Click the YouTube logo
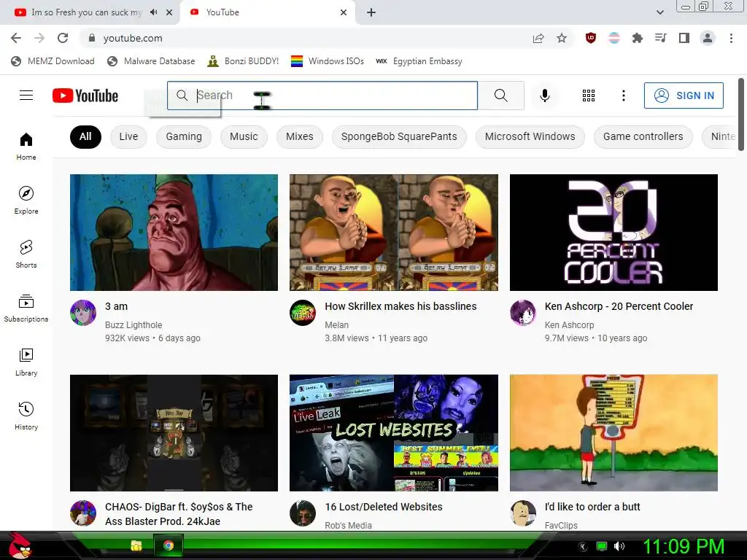The width and height of the screenshot is (747, 560). coord(85,96)
